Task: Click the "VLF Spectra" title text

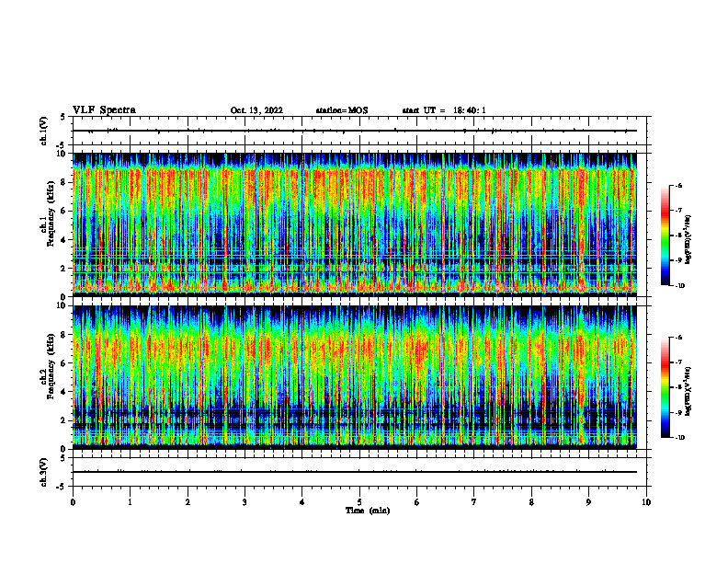Action: pyautogui.click(x=105, y=110)
